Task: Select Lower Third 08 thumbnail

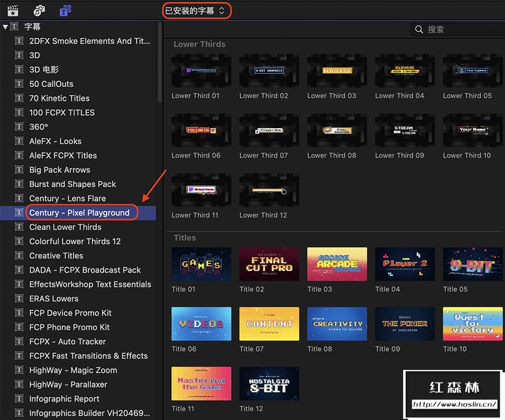Action: click(337, 130)
